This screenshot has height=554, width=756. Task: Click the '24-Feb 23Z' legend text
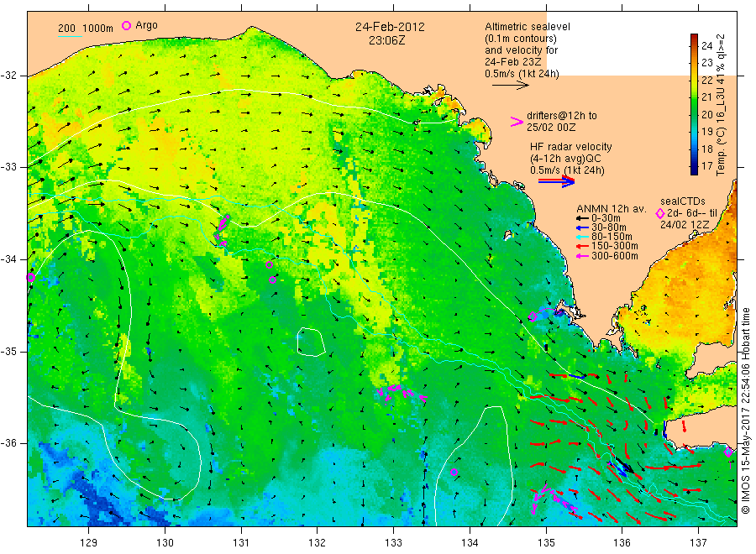tap(513, 62)
